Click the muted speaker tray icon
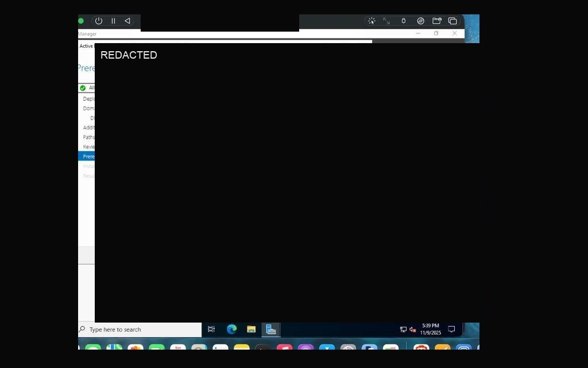 pyautogui.click(x=413, y=329)
